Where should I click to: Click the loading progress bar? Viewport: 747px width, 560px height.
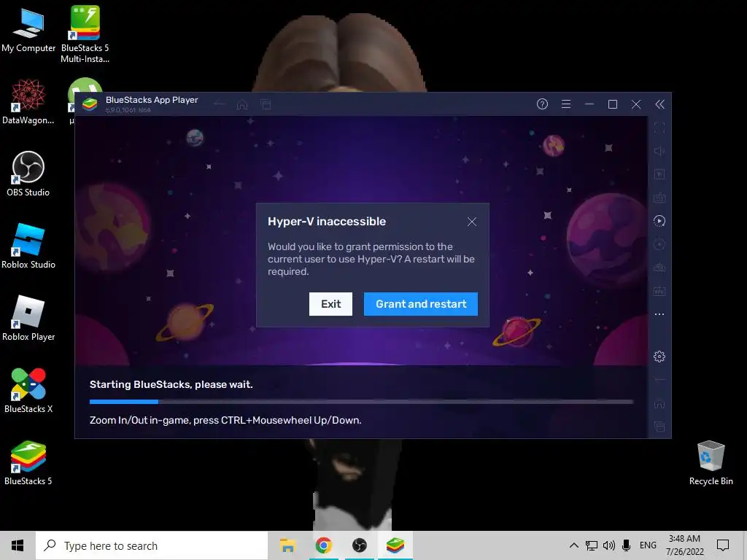(362, 402)
